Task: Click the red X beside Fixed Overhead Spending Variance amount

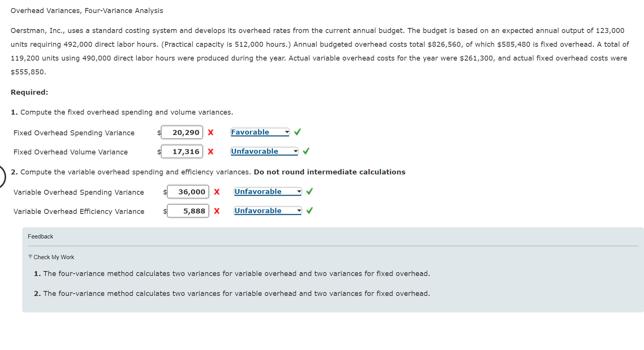Action: [x=211, y=132]
